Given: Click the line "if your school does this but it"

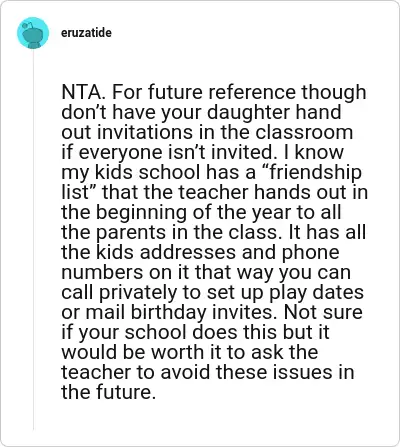Looking at the screenshot, I should pyautogui.click(x=195, y=332).
